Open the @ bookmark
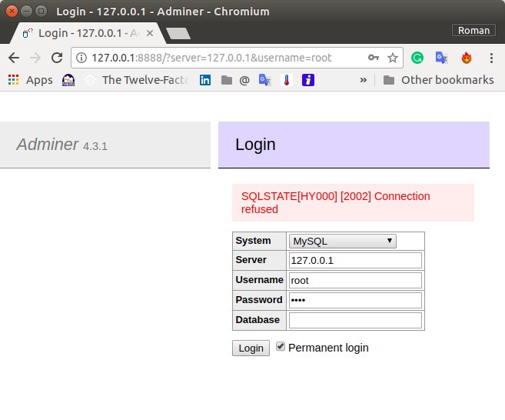The image size is (505, 420). coord(244,80)
